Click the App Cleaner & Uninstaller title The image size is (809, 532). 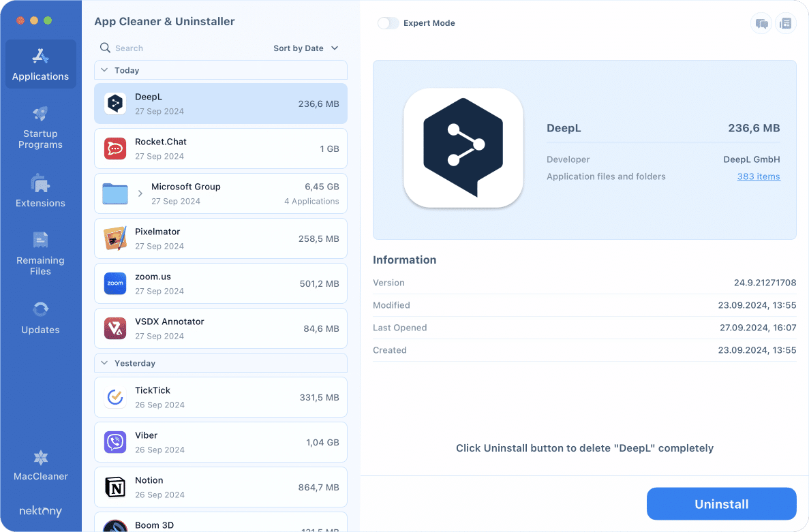[x=164, y=22]
